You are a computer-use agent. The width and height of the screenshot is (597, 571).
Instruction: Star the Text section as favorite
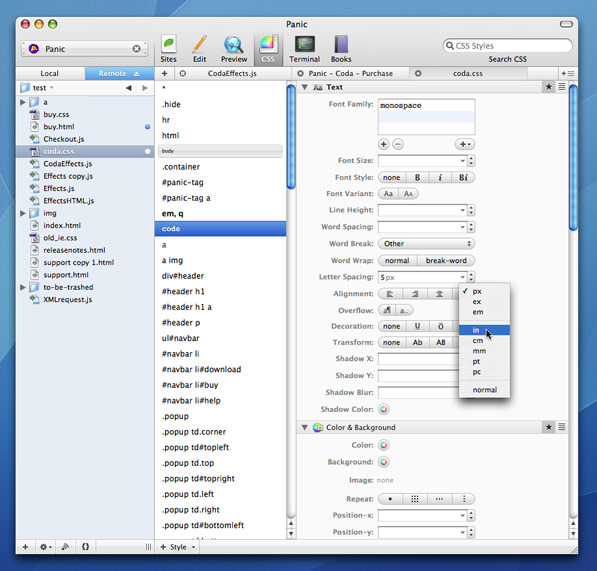[x=549, y=87]
